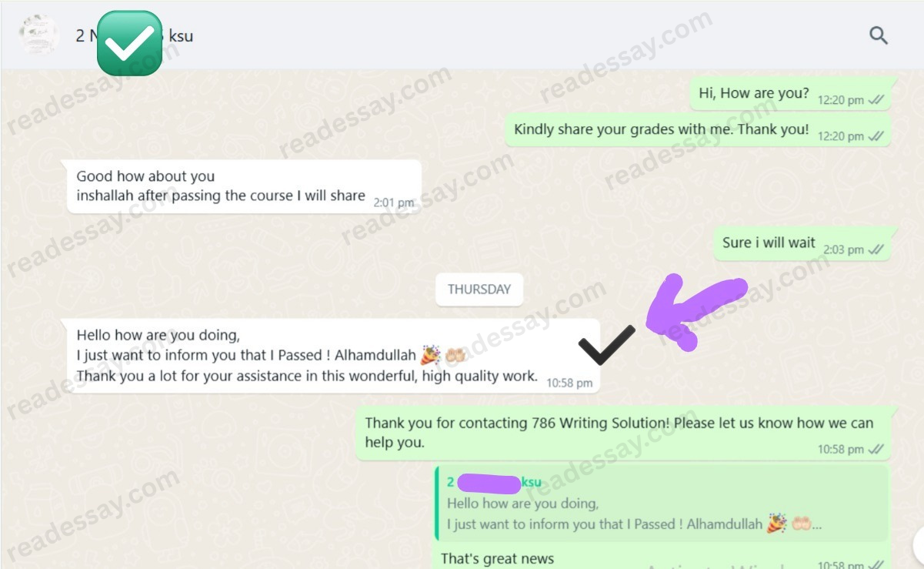Screen dimensions: 924x569
Task: Click the raised hands emoji in Passed message
Action: pyautogui.click(x=456, y=356)
